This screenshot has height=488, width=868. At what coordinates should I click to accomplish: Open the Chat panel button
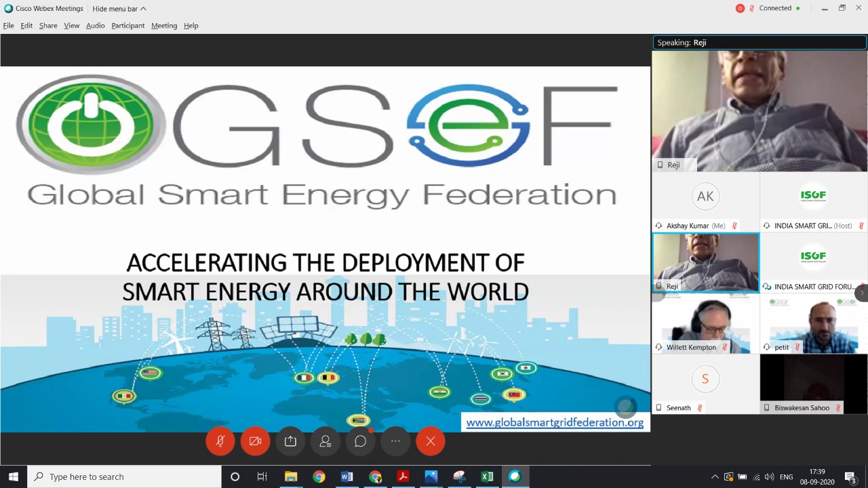[x=361, y=441]
